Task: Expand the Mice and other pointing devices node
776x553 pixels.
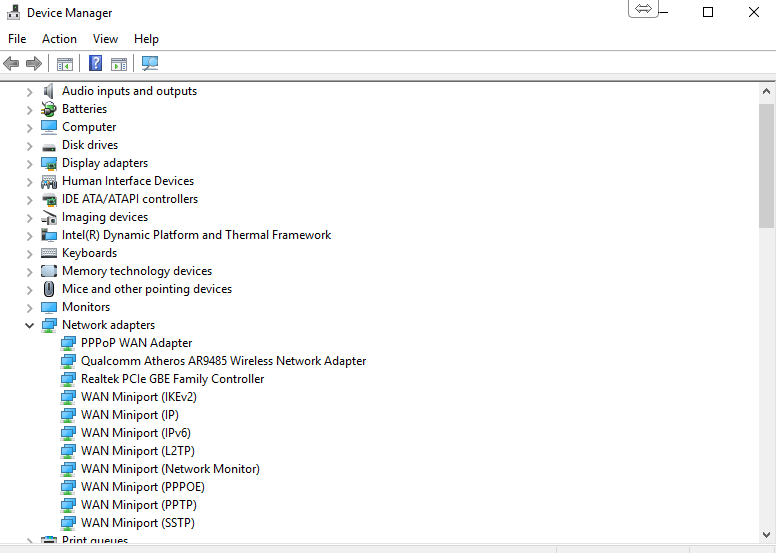Action: (29, 290)
